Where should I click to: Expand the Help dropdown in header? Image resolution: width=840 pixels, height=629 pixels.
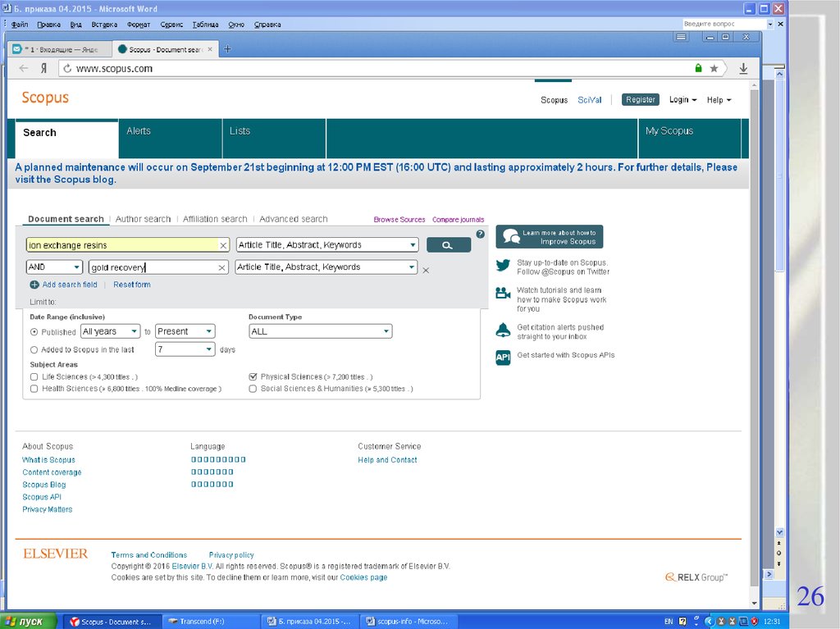719,100
